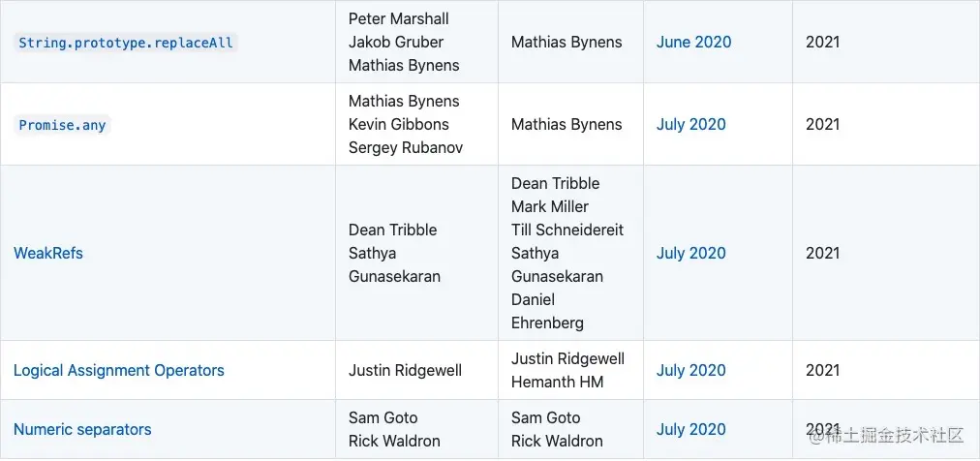Open July 2020 in Logical Assignment Operators row

click(x=690, y=371)
